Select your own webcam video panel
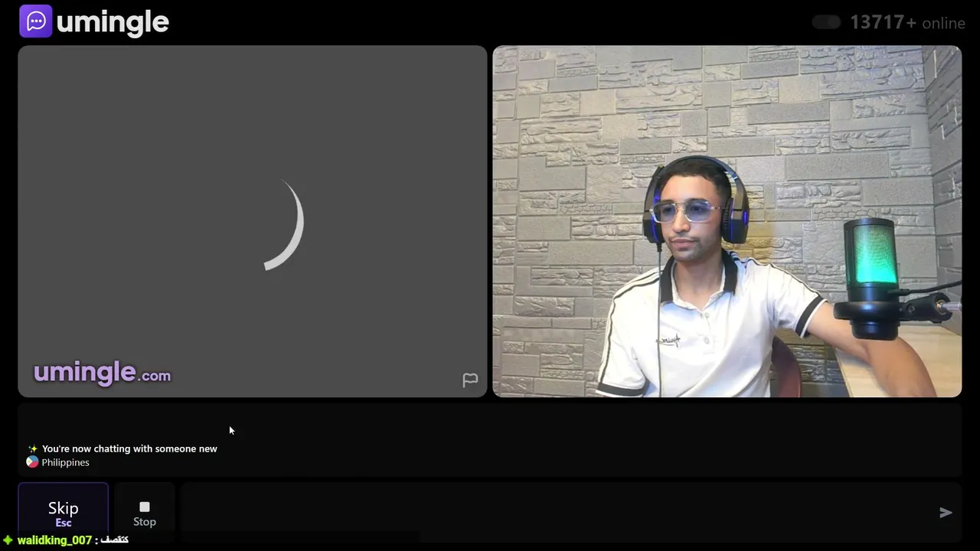Screen dimensions: 980x551 727,221
